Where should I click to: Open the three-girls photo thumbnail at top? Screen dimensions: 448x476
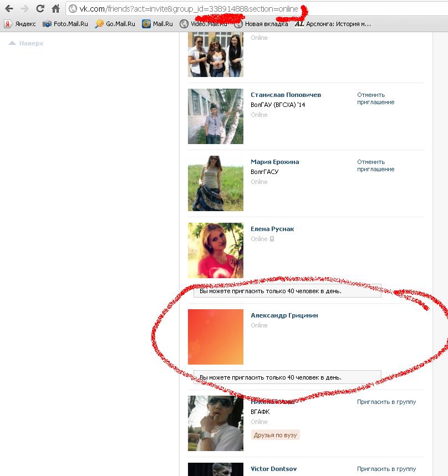tap(216, 54)
